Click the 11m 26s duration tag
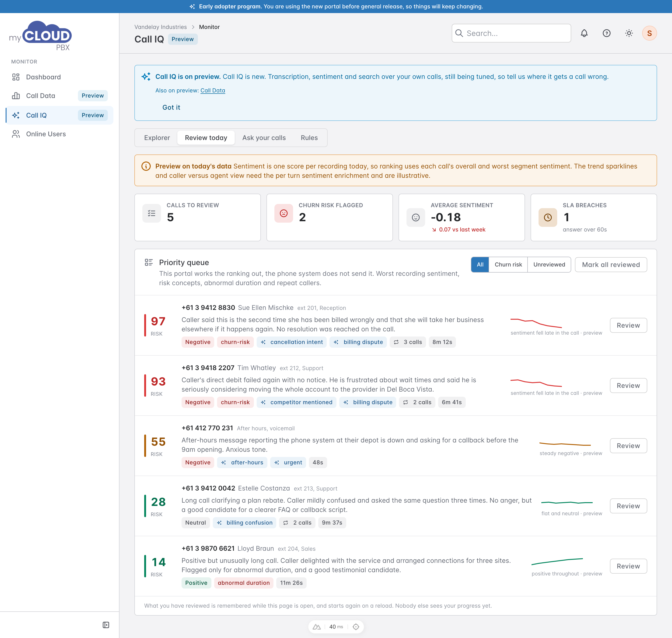This screenshot has height=638, width=672. pyautogui.click(x=291, y=583)
